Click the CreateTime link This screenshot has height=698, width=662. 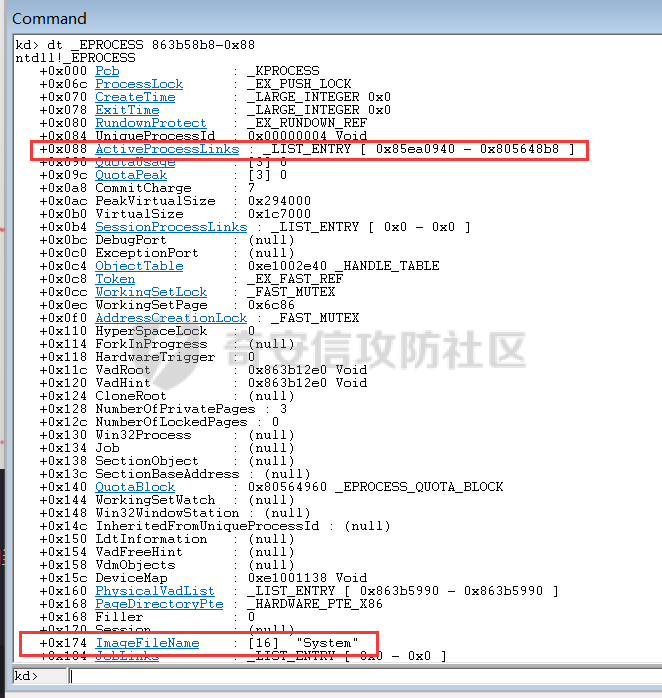(x=135, y=97)
